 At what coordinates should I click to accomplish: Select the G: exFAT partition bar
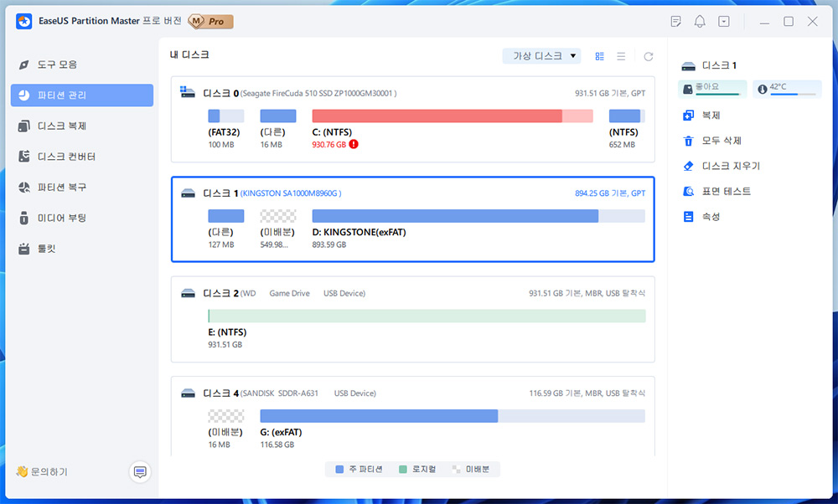(453, 416)
